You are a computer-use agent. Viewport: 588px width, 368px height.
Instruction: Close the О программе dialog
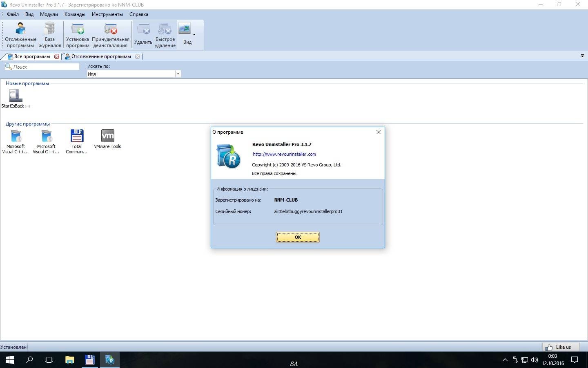point(378,132)
